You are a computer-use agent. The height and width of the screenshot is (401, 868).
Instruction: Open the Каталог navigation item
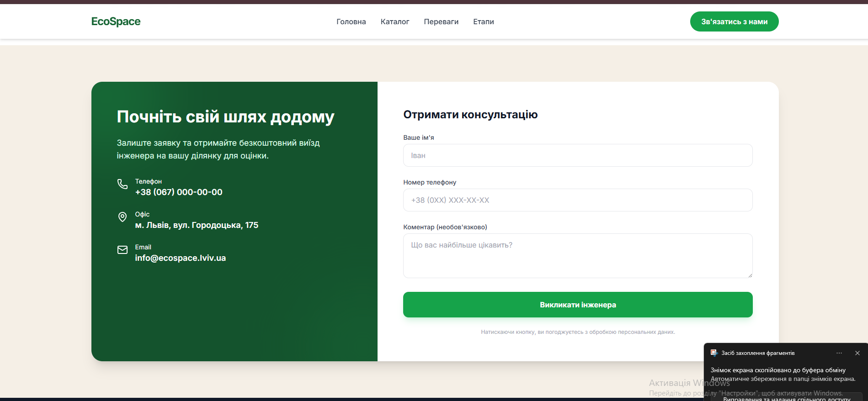[x=395, y=21]
